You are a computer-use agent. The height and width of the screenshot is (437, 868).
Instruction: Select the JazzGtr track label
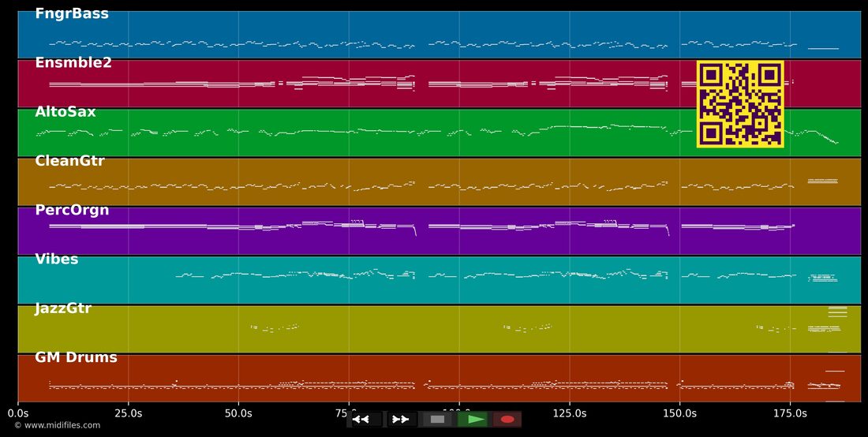[x=63, y=308]
